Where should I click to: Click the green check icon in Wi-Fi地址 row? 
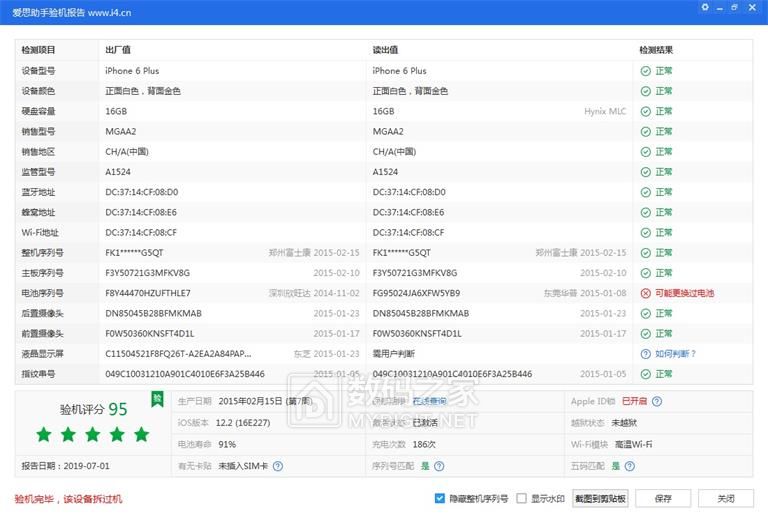pos(646,232)
